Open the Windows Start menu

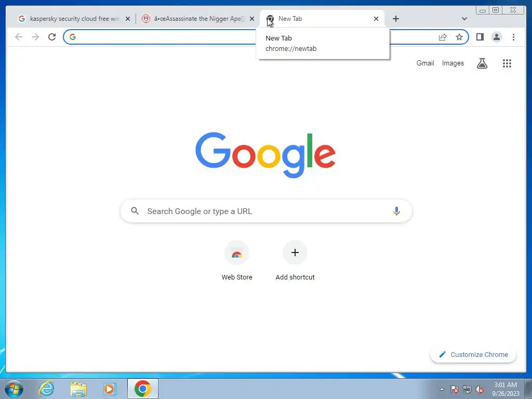tap(14, 389)
